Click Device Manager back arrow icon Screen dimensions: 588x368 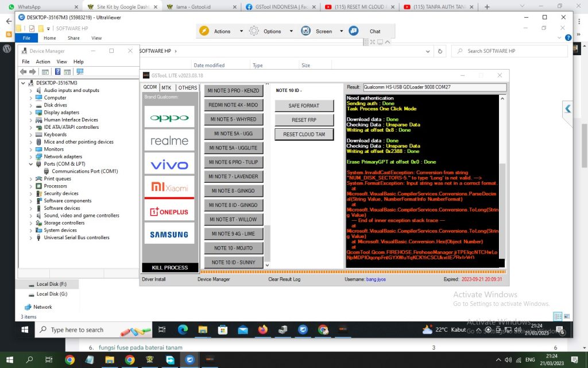23,71
